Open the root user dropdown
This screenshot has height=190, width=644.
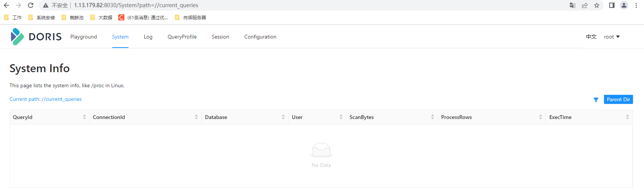611,37
